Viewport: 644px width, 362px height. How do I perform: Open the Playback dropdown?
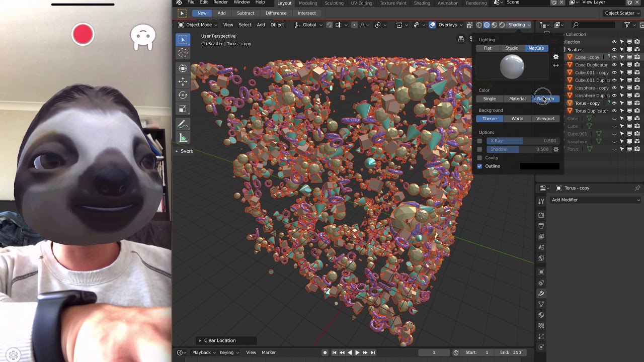(x=204, y=352)
